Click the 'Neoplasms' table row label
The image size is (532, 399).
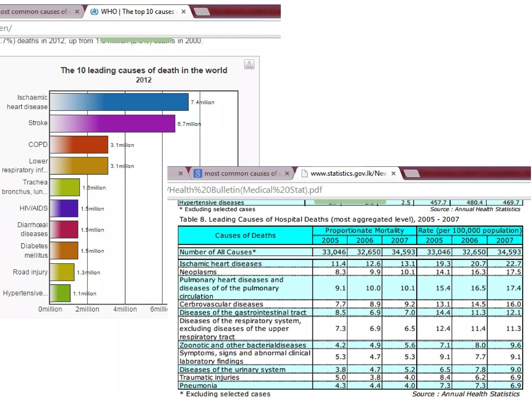[x=198, y=272]
